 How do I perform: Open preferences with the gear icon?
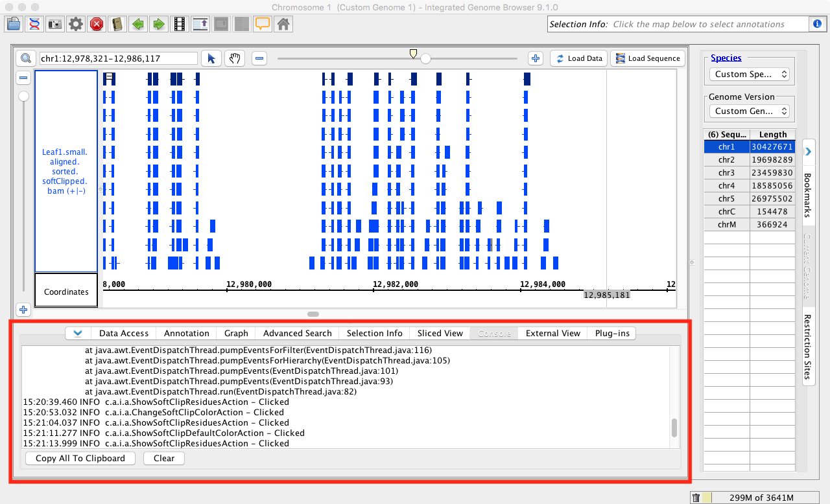click(76, 25)
